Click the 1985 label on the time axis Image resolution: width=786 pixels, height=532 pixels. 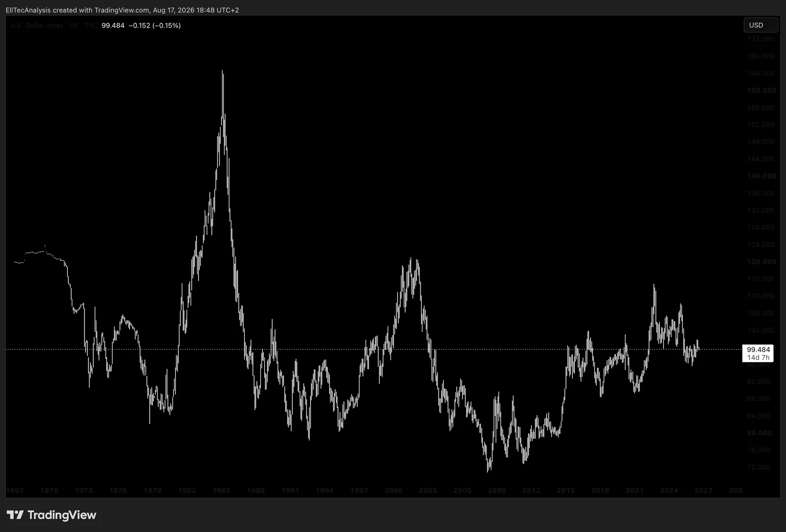(222, 490)
